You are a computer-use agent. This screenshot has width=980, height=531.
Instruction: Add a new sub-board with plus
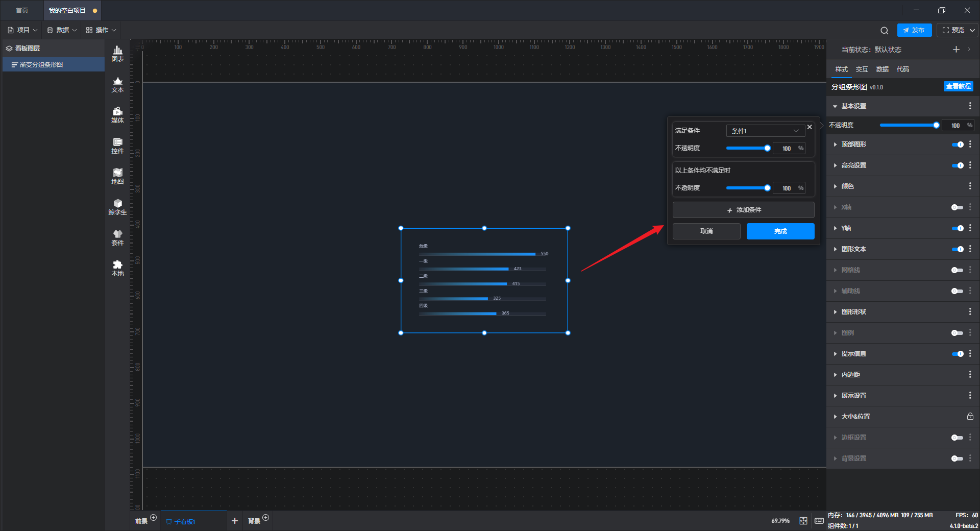[235, 521]
